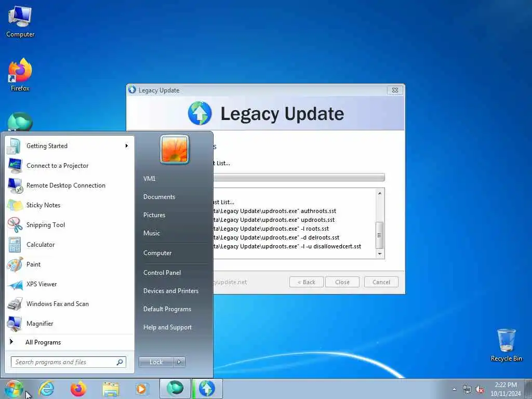
Task: Open Internet Explorer from taskbar
Action: click(x=46, y=389)
